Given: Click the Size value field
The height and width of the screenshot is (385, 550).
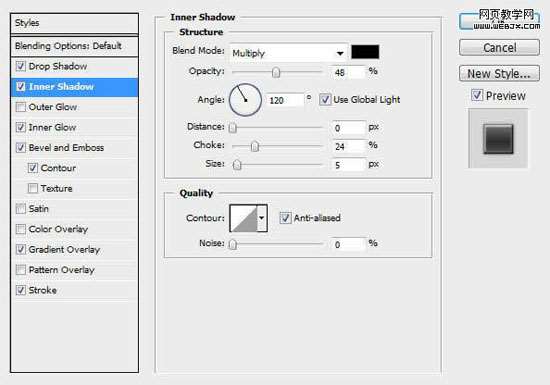Looking at the screenshot, I should (348, 165).
